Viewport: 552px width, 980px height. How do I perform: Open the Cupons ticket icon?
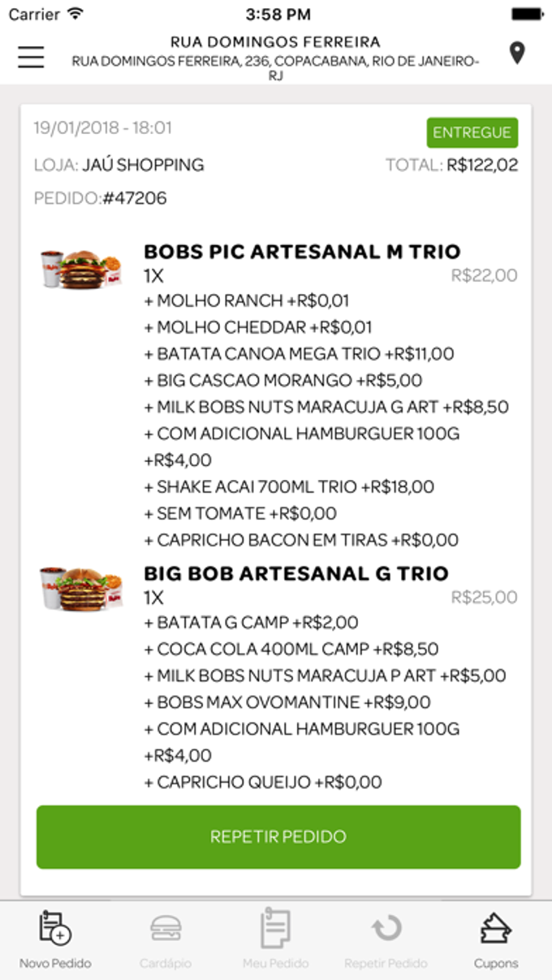pyautogui.click(x=496, y=929)
